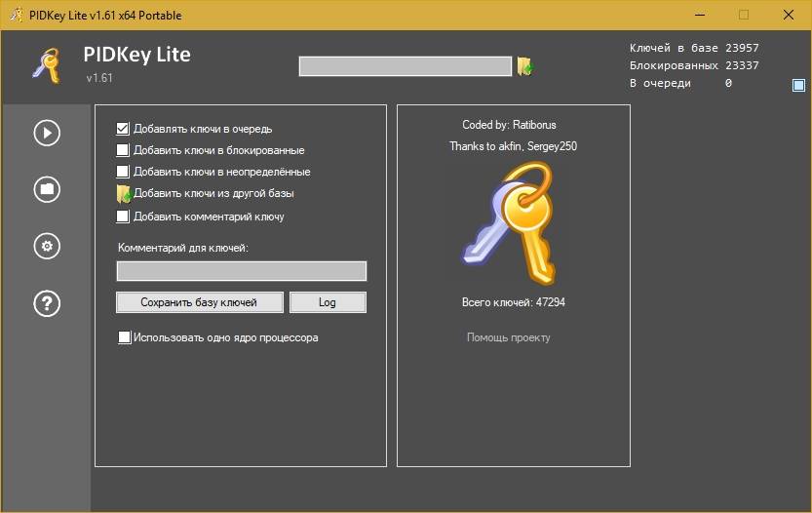Click 'Сохранить базу ключей' button
This screenshot has width=812, height=513.
point(200,302)
